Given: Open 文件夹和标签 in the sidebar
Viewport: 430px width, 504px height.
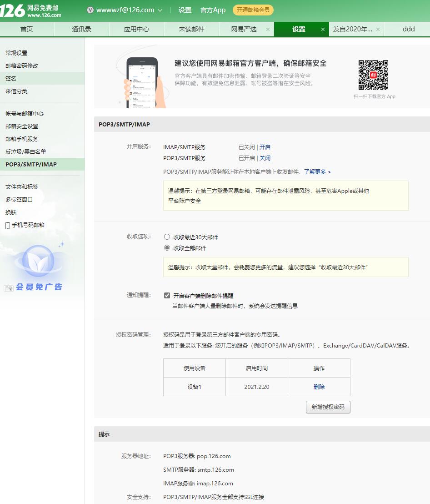Looking at the screenshot, I should click(x=22, y=187).
